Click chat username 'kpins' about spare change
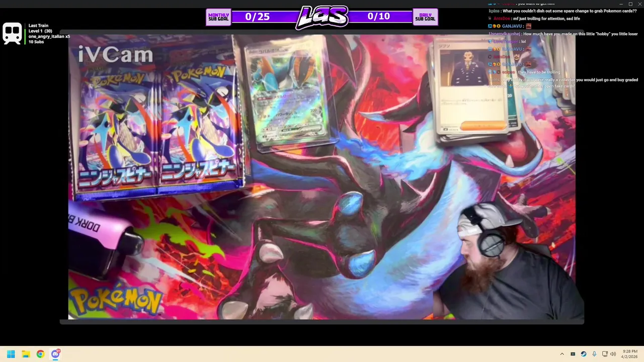Screen dimensions: 644x362 [494, 11]
